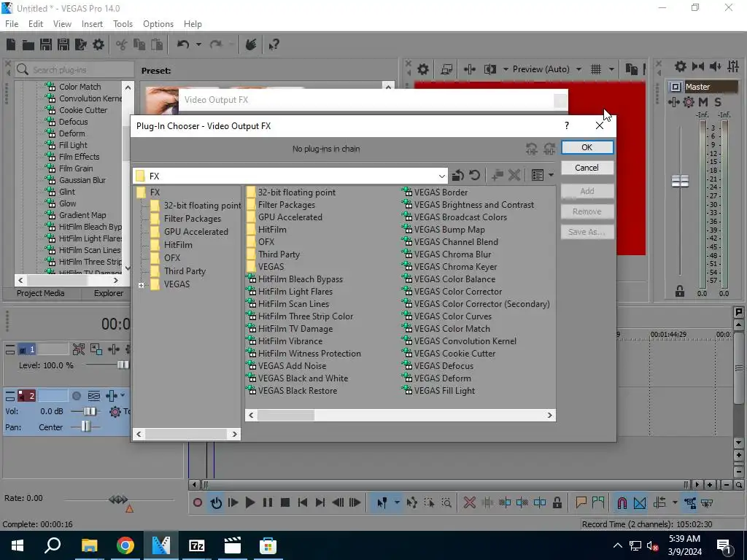The height and width of the screenshot is (560, 747).
Task: Click the Insert Region flags icon
Action: click(x=598, y=502)
